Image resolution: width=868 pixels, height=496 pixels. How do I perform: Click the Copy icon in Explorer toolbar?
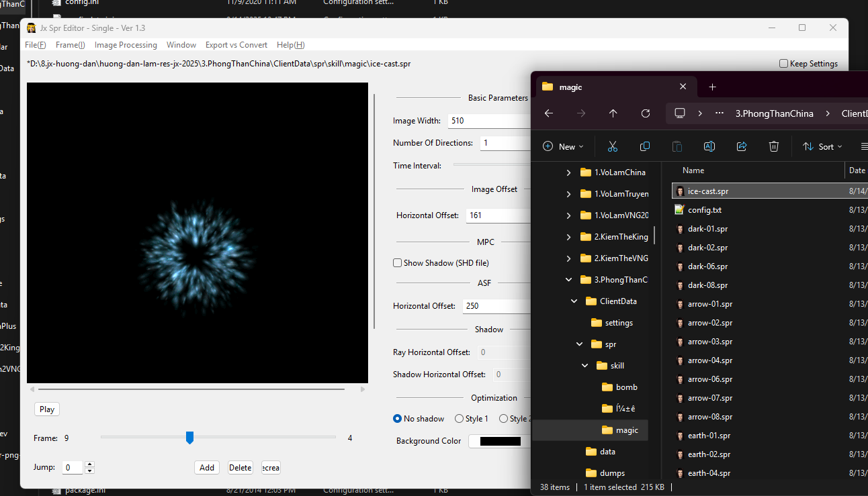tap(645, 146)
